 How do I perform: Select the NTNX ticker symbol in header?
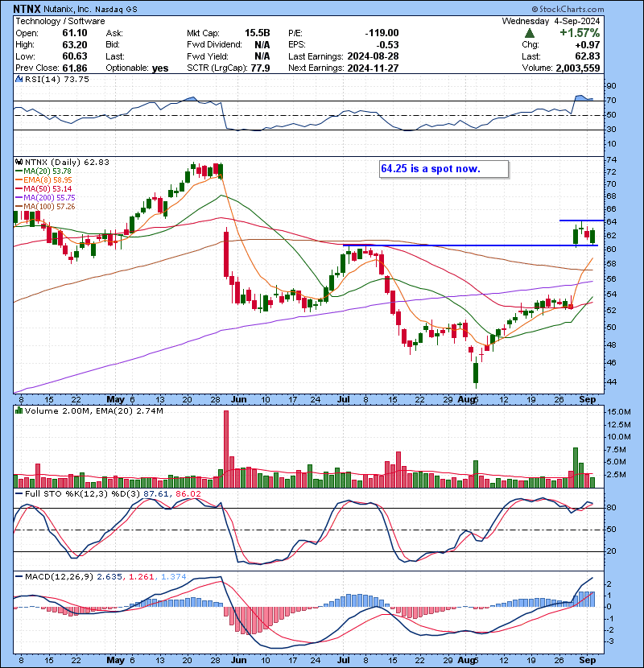point(27,9)
